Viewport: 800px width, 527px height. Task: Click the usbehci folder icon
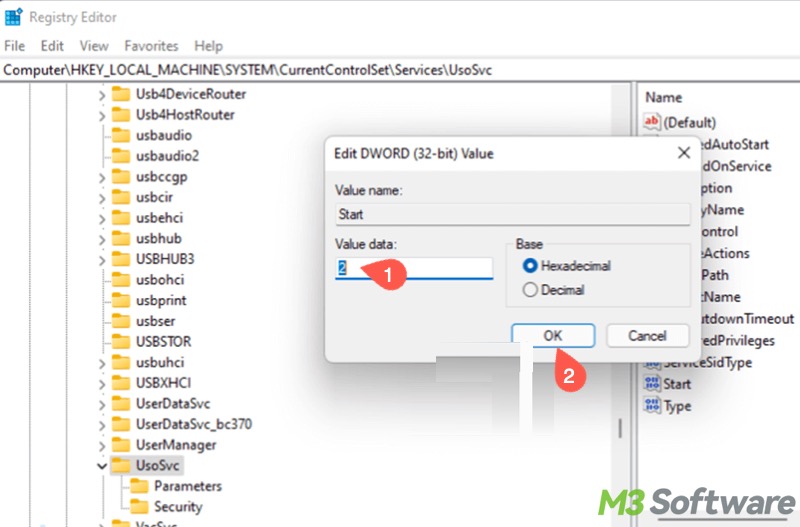tap(121, 218)
